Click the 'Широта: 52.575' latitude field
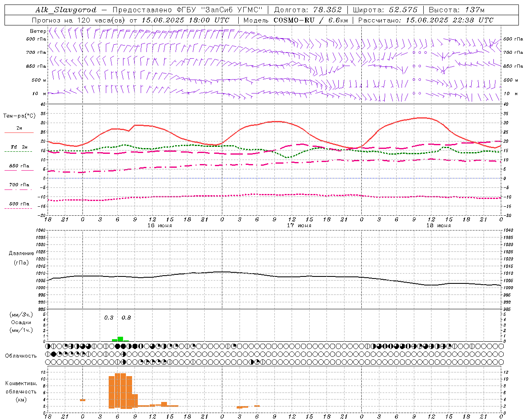This screenshot has width=525, height=420. pos(385,10)
